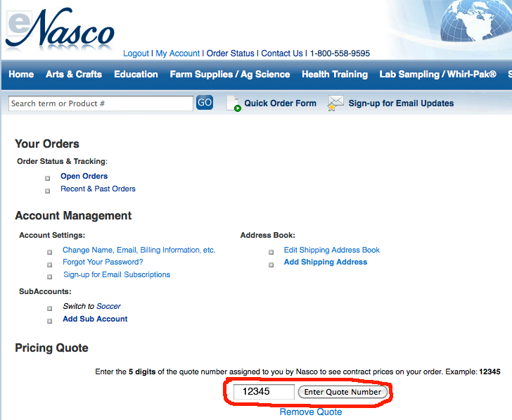Click the GO search button
The height and width of the screenshot is (420, 512).
coord(205,103)
